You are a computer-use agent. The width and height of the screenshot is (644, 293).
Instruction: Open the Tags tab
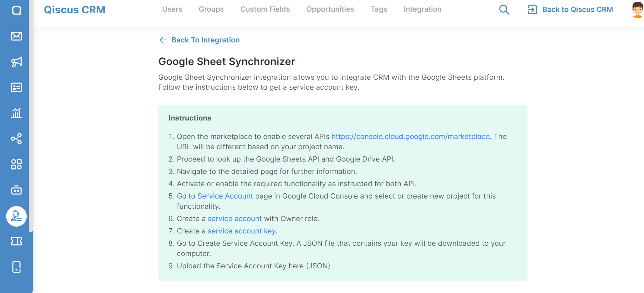379,9
